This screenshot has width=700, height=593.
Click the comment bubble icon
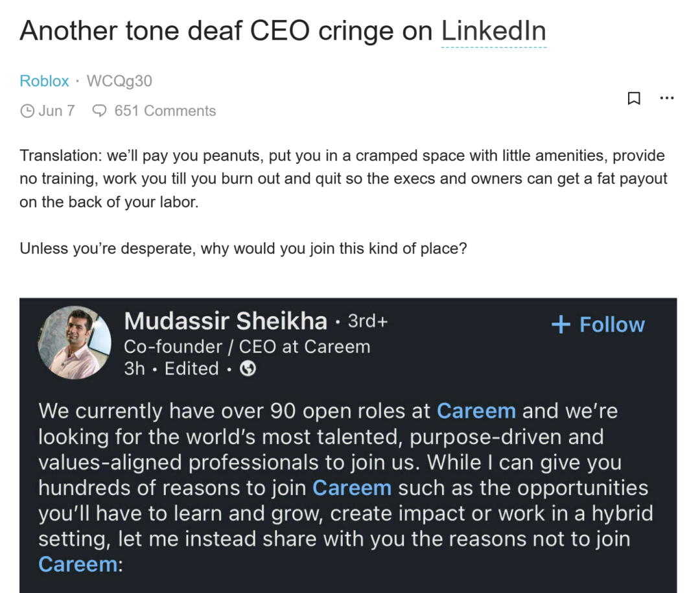pyautogui.click(x=100, y=111)
